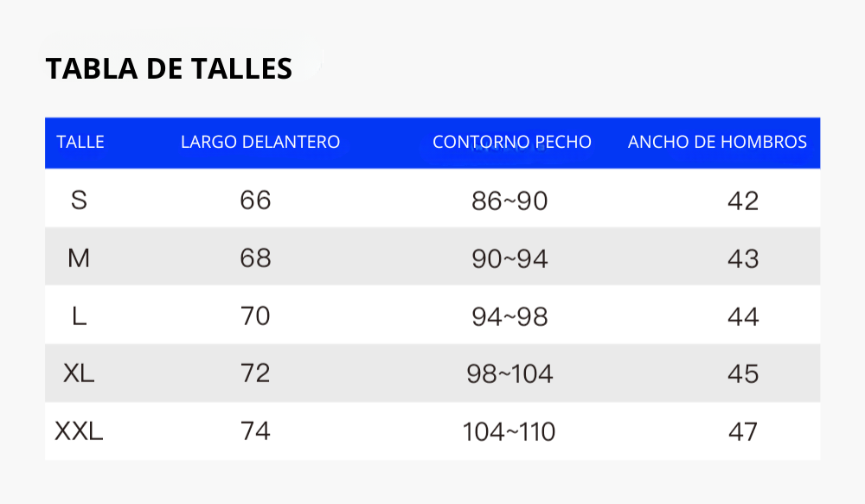Select the M size row label
The height and width of the screenshot is (504, 865).
coord(79,258)
